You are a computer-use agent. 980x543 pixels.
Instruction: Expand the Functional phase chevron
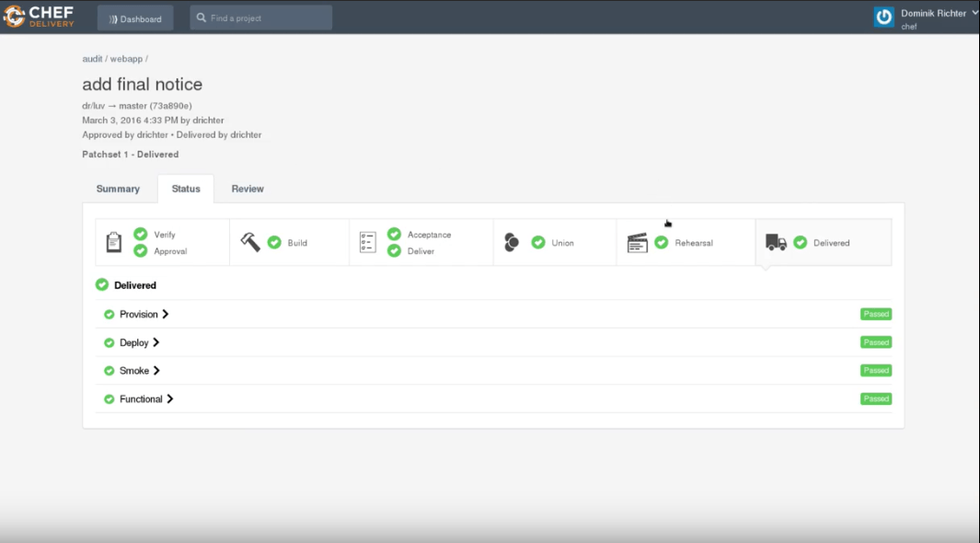click(x=170, y=399)
